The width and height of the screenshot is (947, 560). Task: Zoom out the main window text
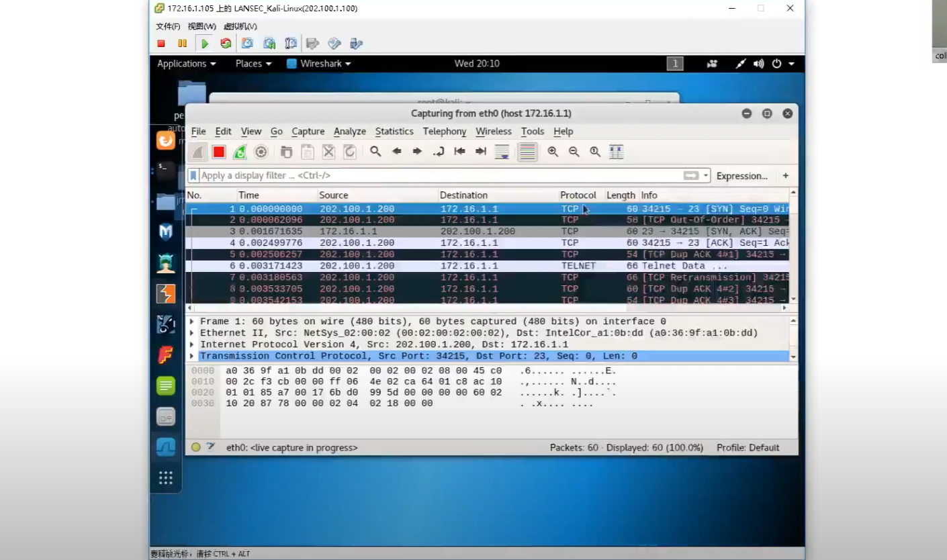coord(574,152)
